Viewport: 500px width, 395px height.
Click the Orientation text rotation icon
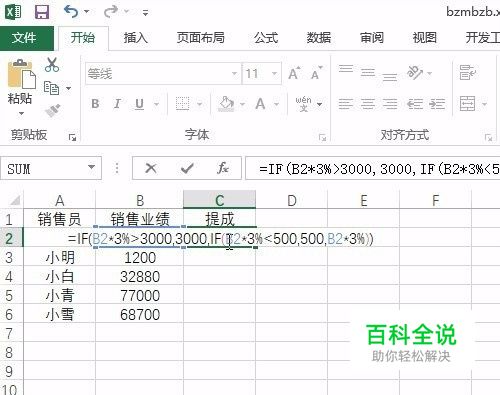pos(415,73)
